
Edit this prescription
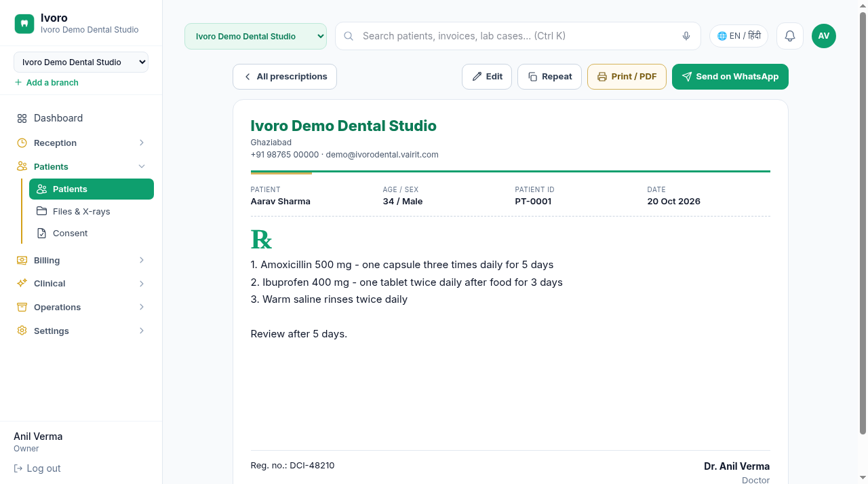[x=487, y=77]
